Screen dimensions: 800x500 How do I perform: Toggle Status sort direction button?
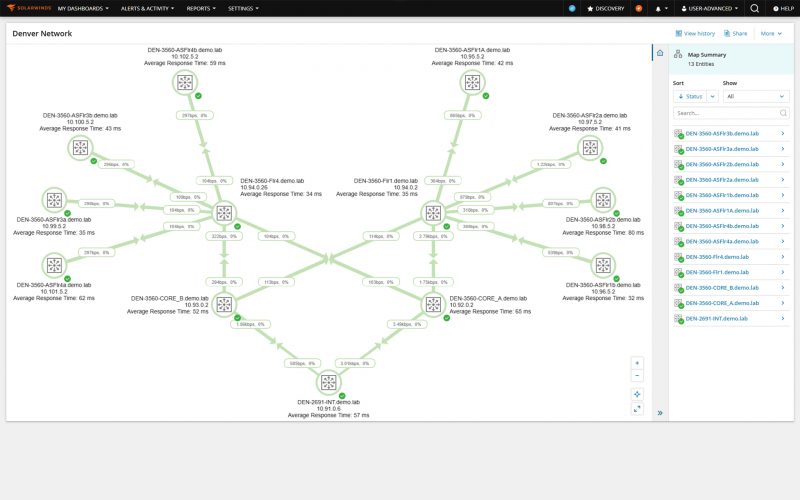[690, 96]
